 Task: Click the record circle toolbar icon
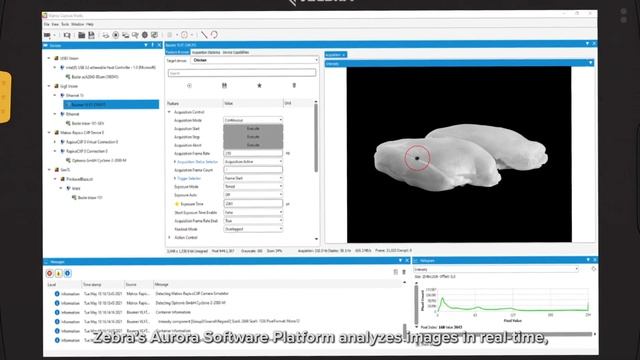(x=116, y=35)
